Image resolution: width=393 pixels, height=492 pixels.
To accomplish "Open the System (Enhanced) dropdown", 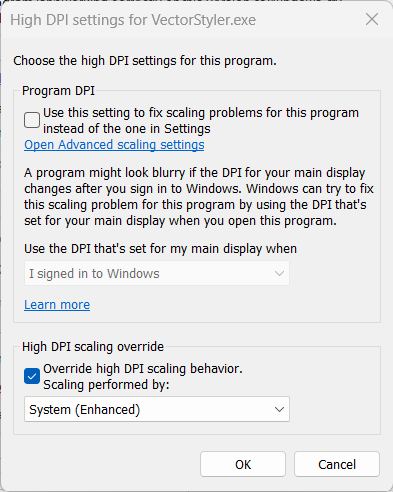I will [157, 409].
